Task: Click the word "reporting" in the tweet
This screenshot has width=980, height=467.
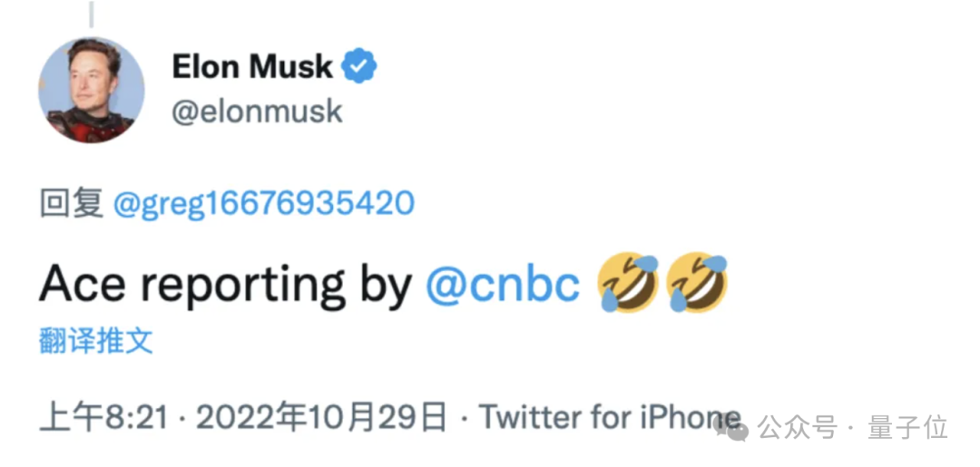Action: coord(243,287)
